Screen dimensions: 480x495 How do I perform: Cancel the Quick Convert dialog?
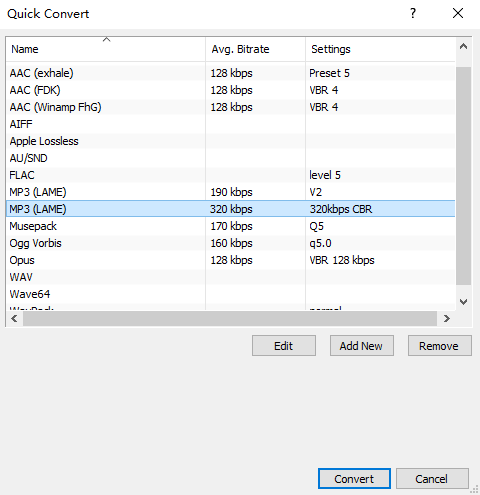[x=432, y=479]
